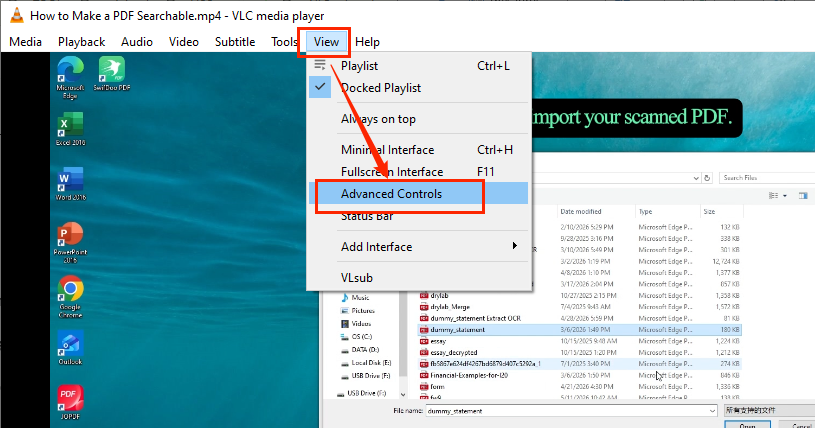
Task: Enable Minimal Interface mode
Action: [x=419, y=150]
